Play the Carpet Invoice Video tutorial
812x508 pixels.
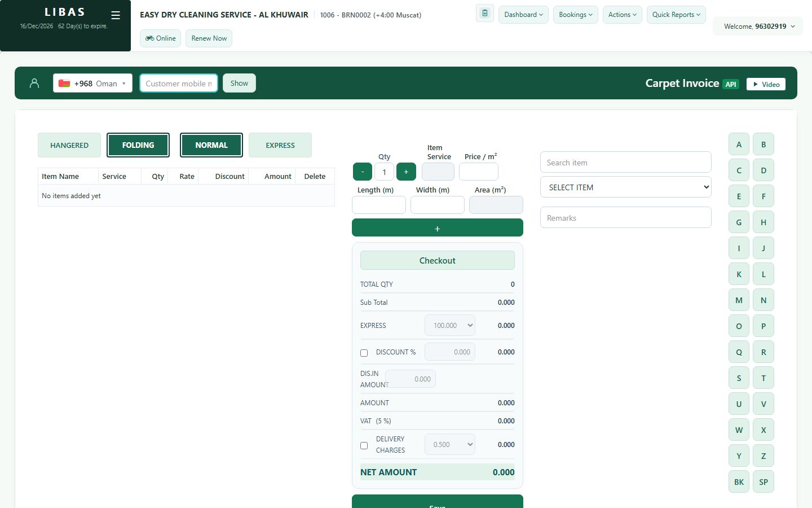[x=766, y=84]
